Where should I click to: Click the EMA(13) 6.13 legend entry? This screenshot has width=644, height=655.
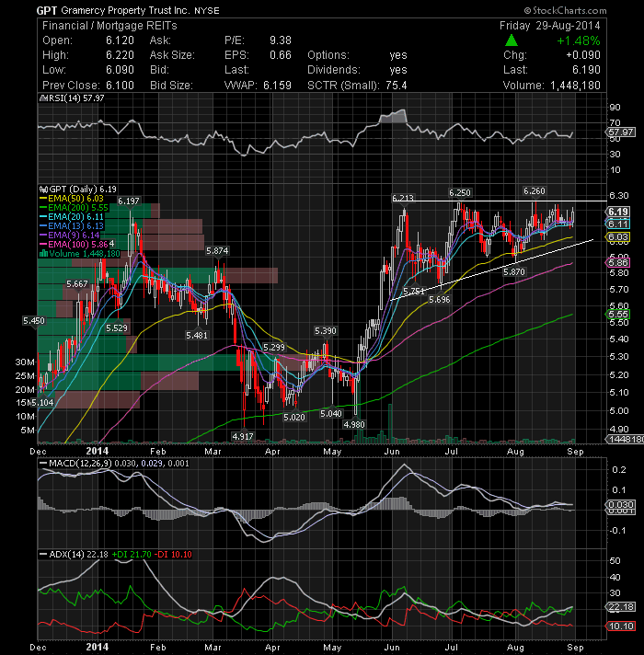(72, 226)
